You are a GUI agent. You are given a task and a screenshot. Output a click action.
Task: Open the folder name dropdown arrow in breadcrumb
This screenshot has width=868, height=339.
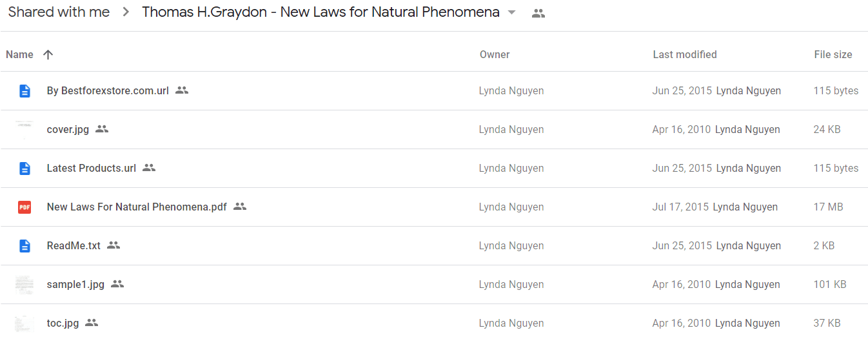pyautogui.click(x=512, y=12)
